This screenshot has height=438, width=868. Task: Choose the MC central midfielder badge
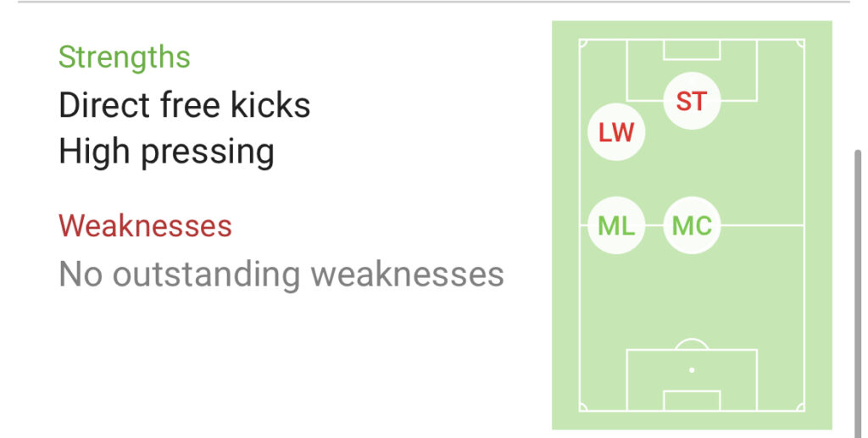click(x=692, y=225)
